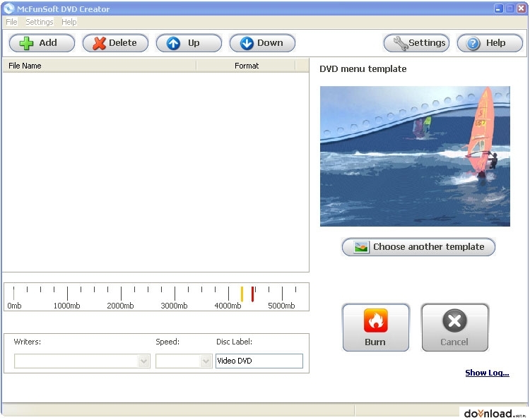Click into the Disc Label field
This screenshot has width=530, height=420.
[259, 361]
